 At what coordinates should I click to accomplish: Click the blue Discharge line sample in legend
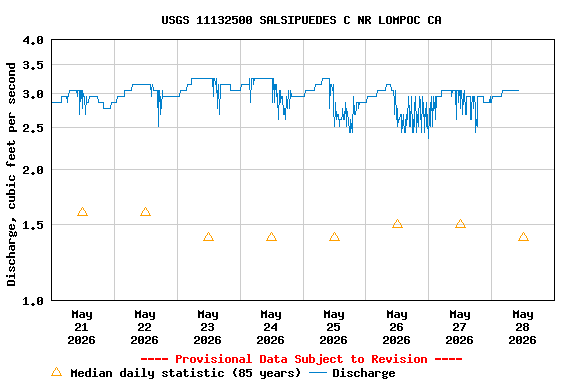pos(318,373)
